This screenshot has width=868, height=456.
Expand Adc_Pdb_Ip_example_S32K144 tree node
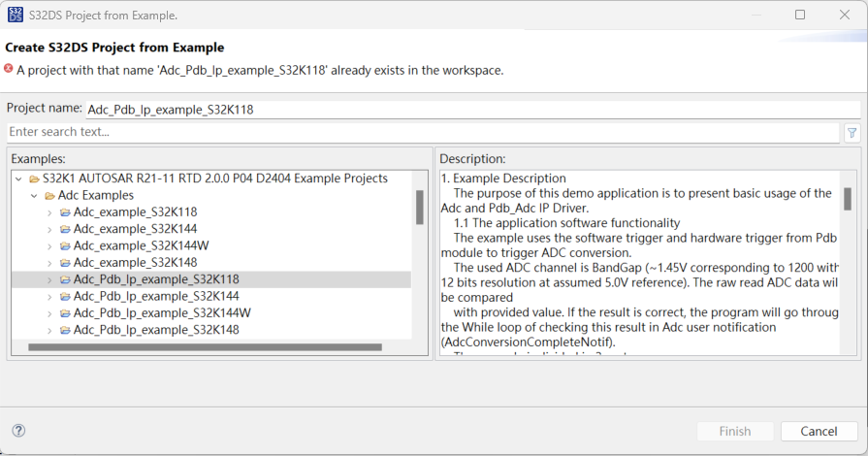click(x=49, y=297)
